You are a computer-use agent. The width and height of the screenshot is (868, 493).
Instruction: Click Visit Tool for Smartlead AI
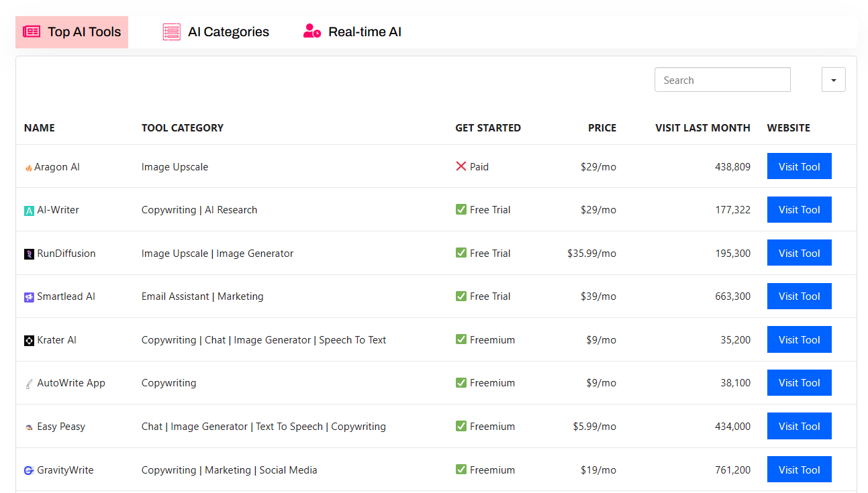799,296
